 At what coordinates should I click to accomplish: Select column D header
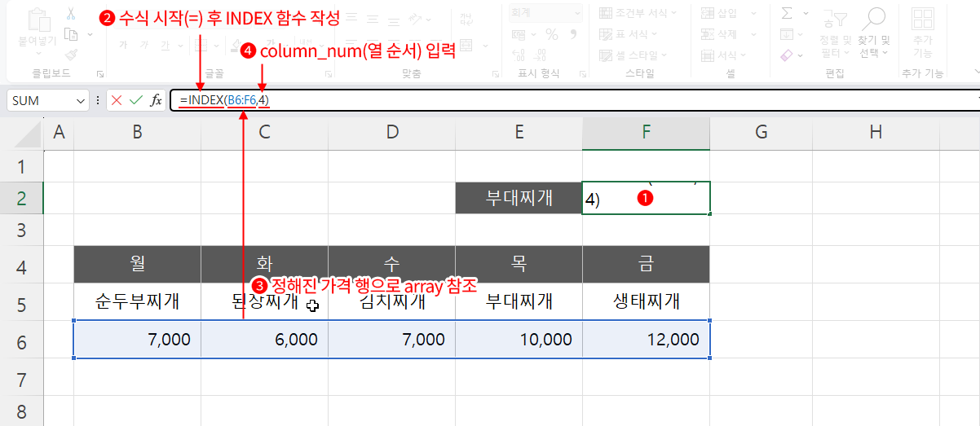point(392,132)
